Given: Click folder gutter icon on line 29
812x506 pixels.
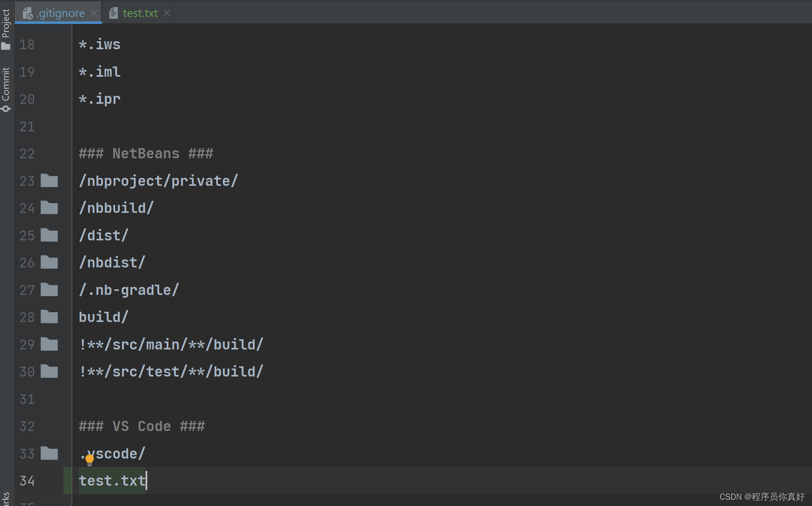Looking at the screenshot, I should [49, 344].
